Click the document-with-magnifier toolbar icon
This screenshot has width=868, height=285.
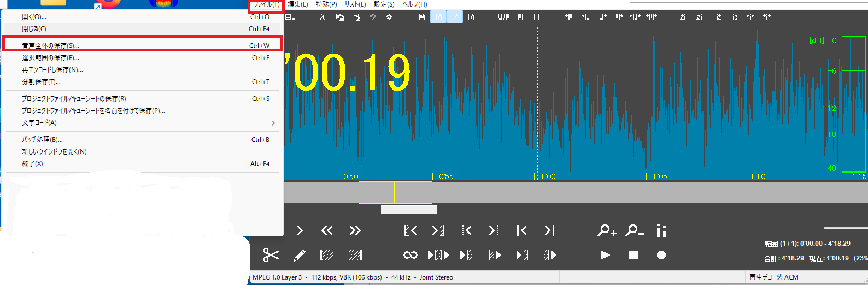tap(471, 17)
